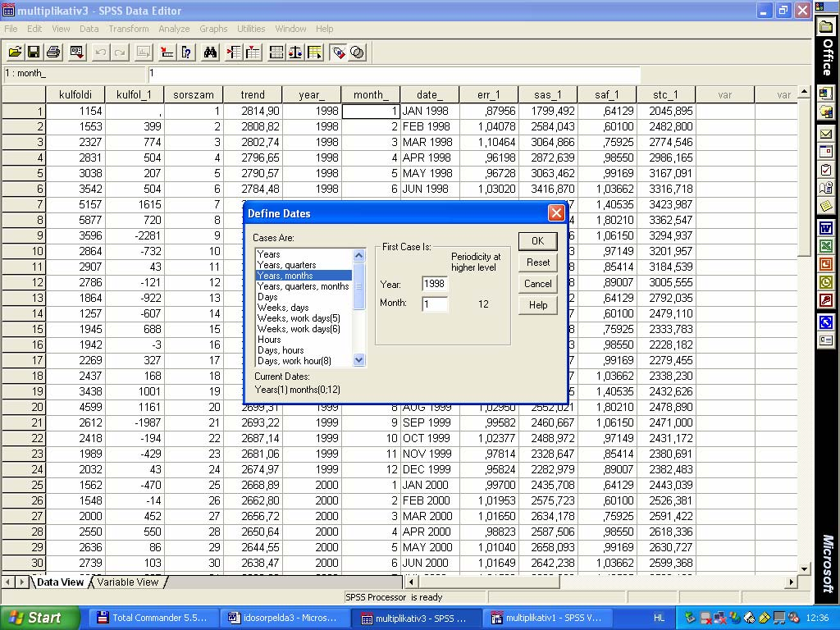This screenshot has height=630, width=840.
Task: Click OK in the Define Dates dialog
Action: [x=538, y=241]
